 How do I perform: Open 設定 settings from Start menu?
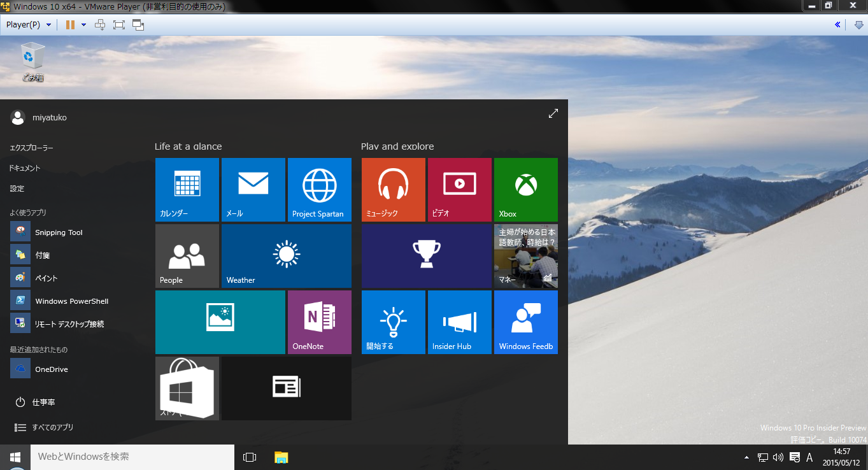tap(17, 189)
